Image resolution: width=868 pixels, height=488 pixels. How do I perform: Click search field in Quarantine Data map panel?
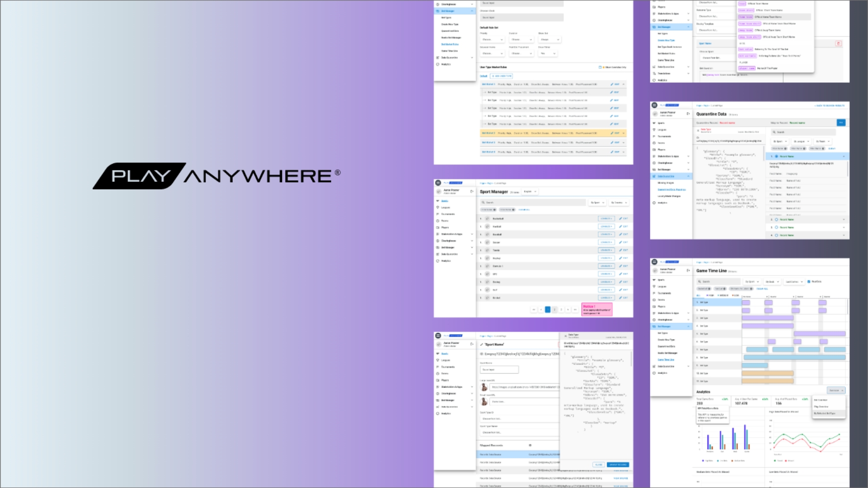click(x=804, y=132)
